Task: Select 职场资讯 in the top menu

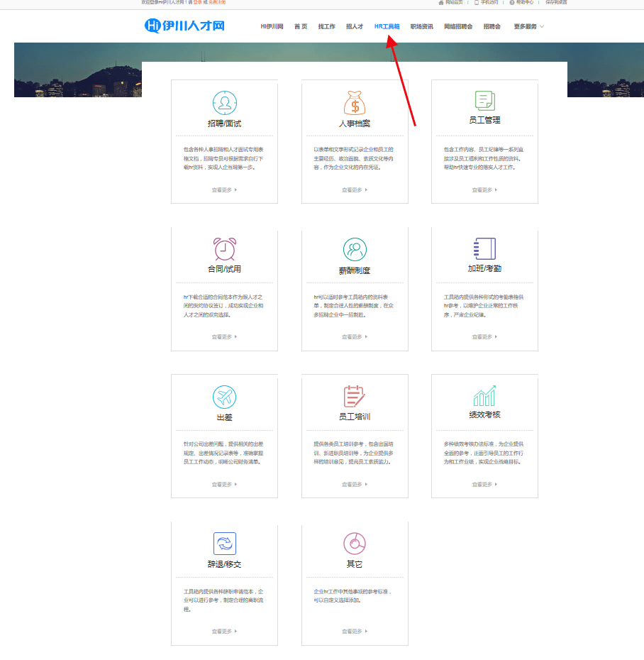Action: point(421,27)
